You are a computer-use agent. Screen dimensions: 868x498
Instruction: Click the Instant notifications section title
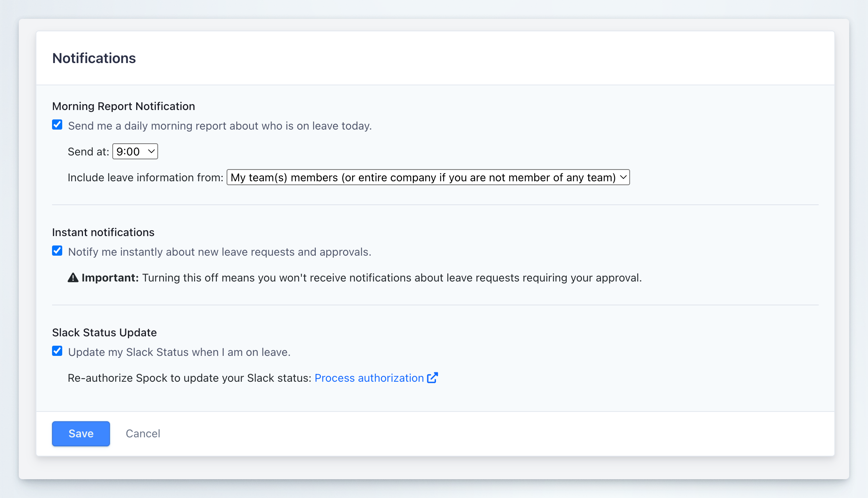pos(103,232)
